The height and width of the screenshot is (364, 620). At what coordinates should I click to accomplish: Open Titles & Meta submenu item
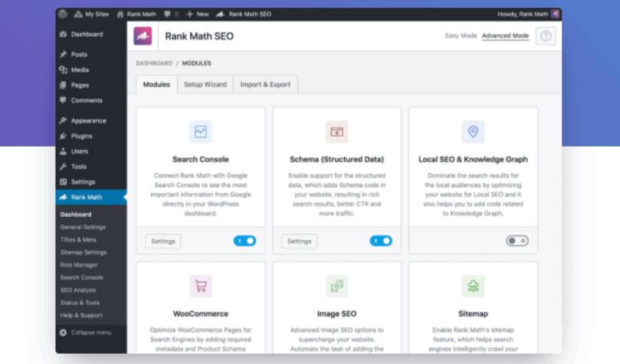79,239
